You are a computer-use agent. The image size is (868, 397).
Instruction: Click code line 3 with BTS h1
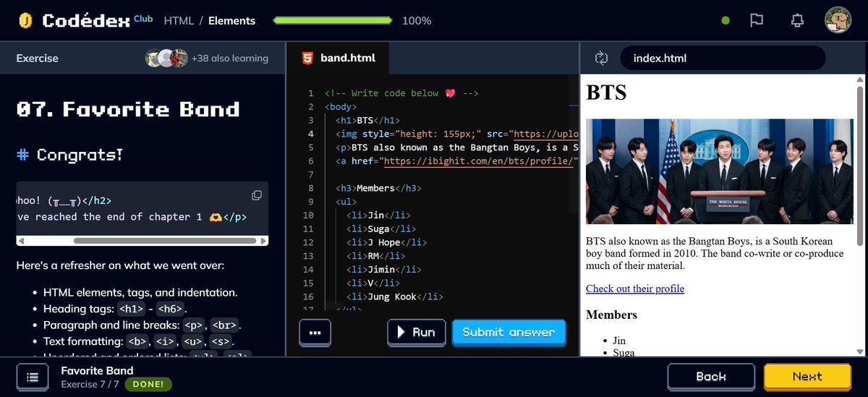click(x=367, y=120)
